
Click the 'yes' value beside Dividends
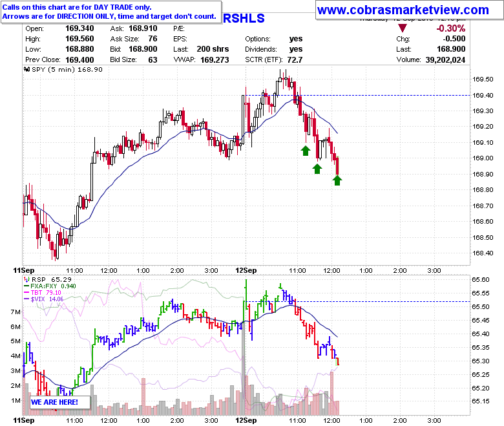[x=296, y=49]
